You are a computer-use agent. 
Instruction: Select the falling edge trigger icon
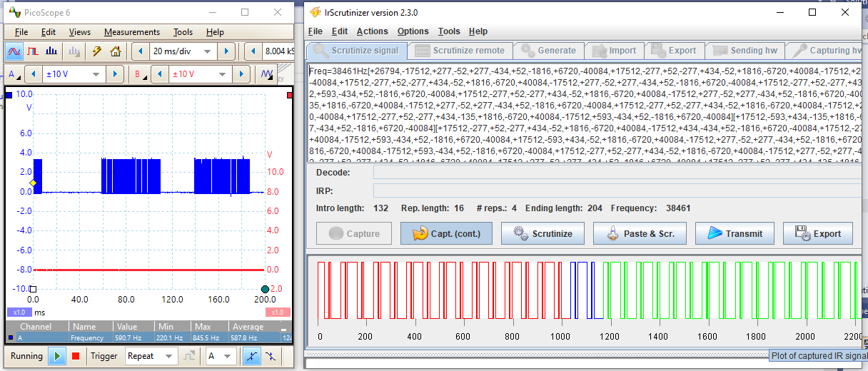click(271, 356)
